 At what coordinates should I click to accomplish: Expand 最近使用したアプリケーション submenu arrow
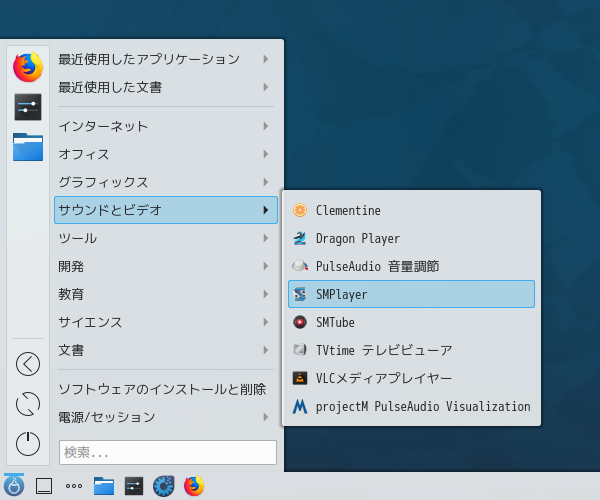266,59
